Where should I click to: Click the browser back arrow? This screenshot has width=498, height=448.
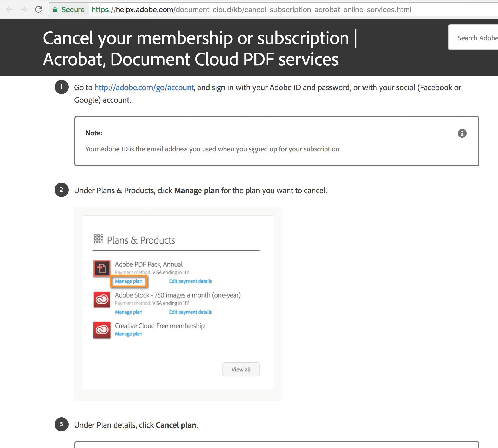pyautogui.click(x=9, y=10)
